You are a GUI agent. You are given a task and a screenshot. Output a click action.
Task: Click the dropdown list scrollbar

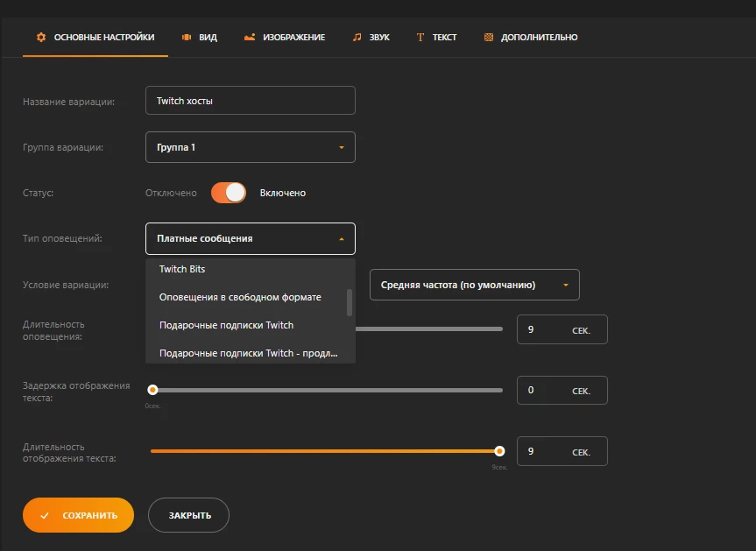pos(350,303)
